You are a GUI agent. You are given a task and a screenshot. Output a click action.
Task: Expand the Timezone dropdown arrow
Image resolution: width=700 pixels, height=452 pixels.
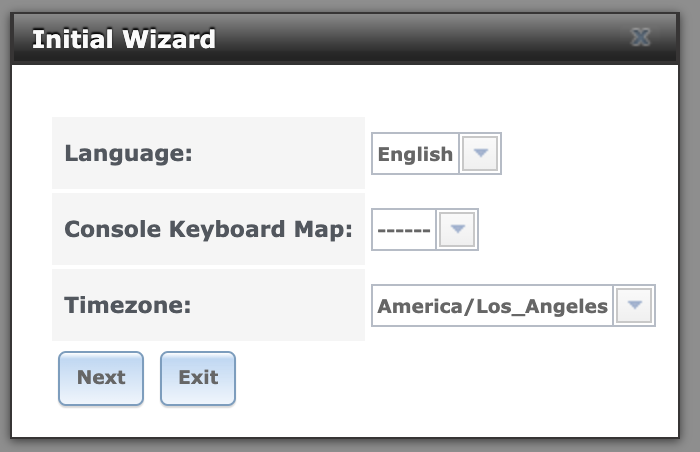pyautogui.click(x=634, y=306)
